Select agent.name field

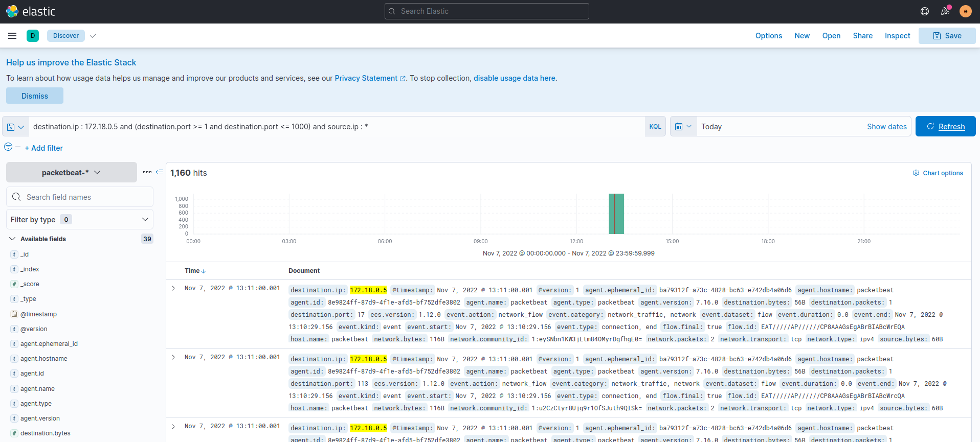tap(37, 389)
